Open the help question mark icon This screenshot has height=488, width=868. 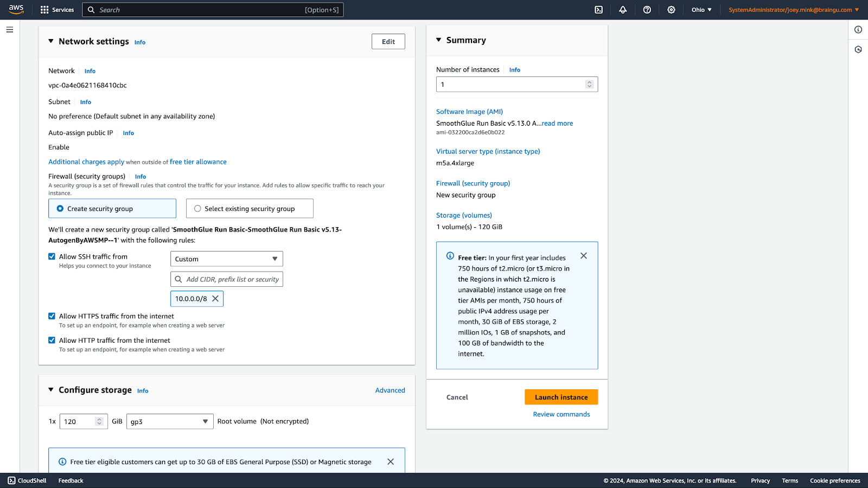647,10
